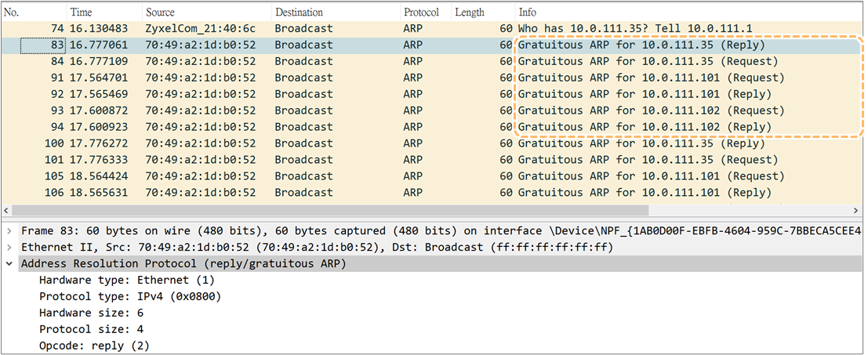Sort by the Time column header

click(x=104, y=13)
